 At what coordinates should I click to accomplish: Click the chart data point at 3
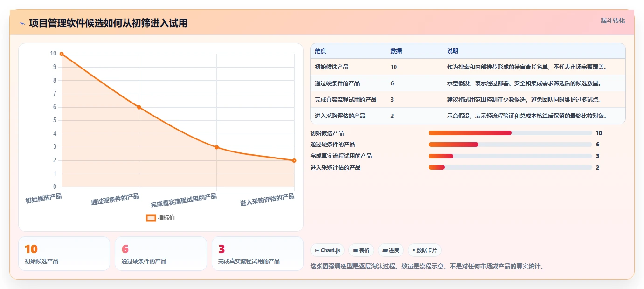pos(216,147)
